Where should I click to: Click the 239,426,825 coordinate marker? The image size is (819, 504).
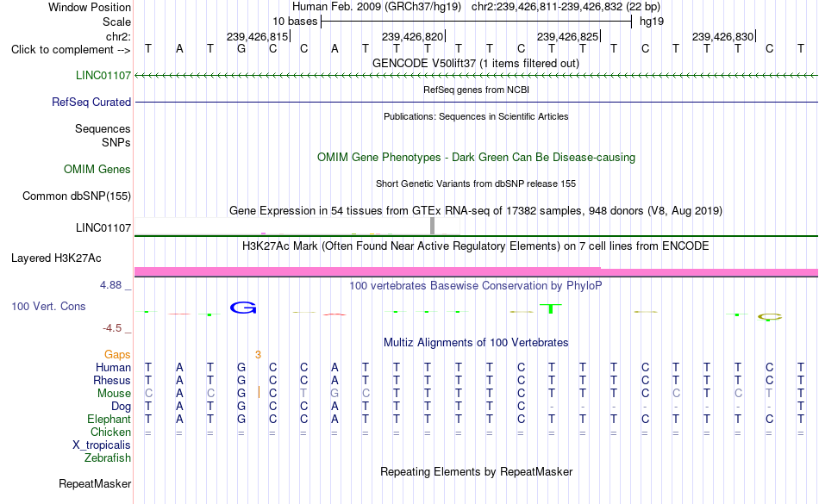(568, 36)
